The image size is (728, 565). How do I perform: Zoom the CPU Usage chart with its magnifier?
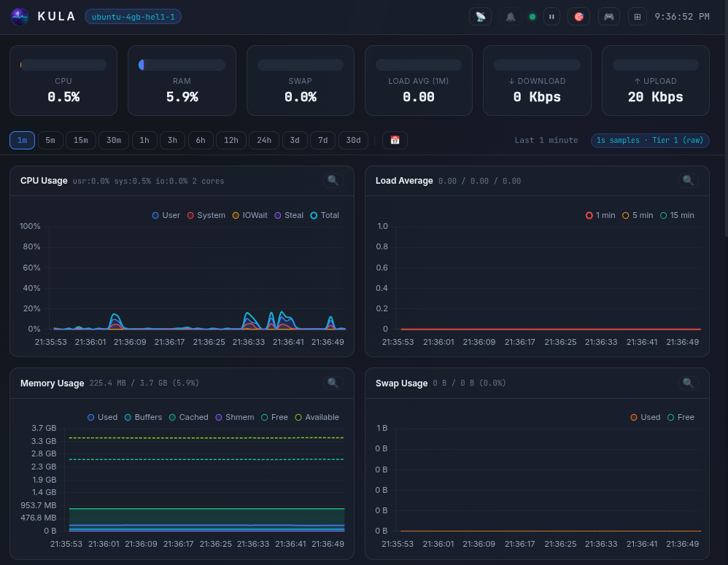333,180
